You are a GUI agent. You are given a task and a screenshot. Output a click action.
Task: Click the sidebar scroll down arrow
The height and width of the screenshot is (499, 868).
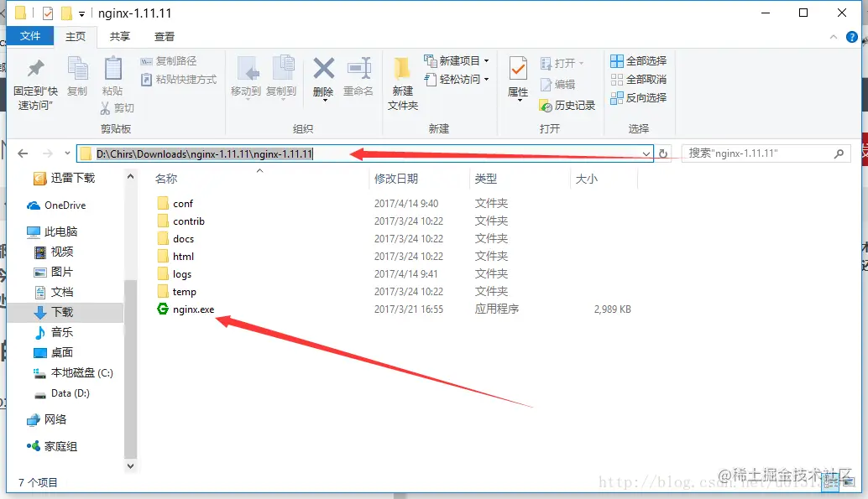pyautogui.click(x=130, y=466)
